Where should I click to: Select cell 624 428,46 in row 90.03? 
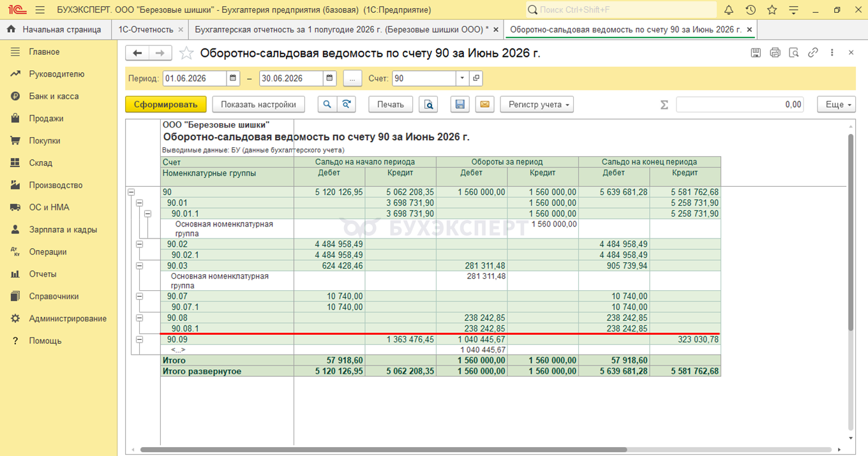(x=329, y=265)
